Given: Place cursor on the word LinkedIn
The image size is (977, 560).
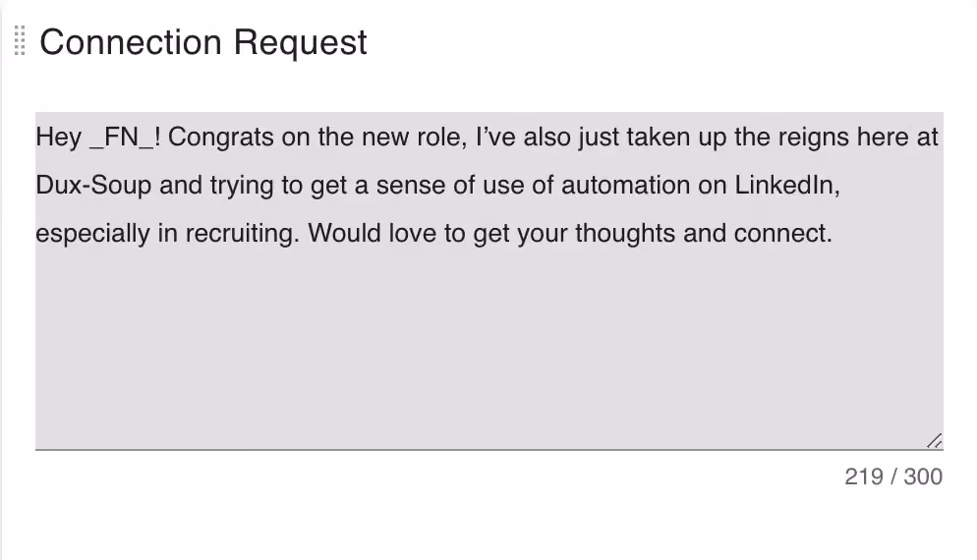Looking at the screenshot, I should click(x=787, y=185).
